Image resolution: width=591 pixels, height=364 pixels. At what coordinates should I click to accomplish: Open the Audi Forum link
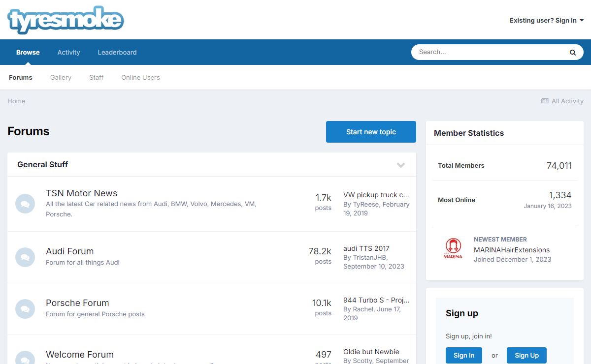69,251
